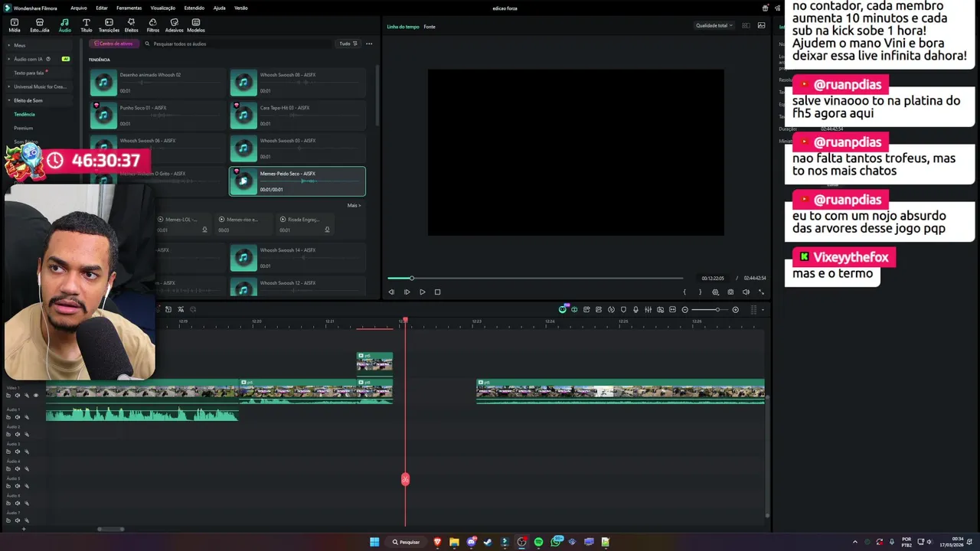This screenshot has height=551, width=980.
Task: Add a new track with plus icon
Action: tap(23, 529)
